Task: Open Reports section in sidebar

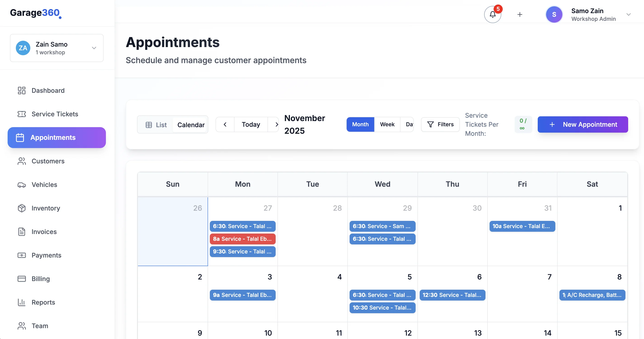Action: [x=43, y=302]
